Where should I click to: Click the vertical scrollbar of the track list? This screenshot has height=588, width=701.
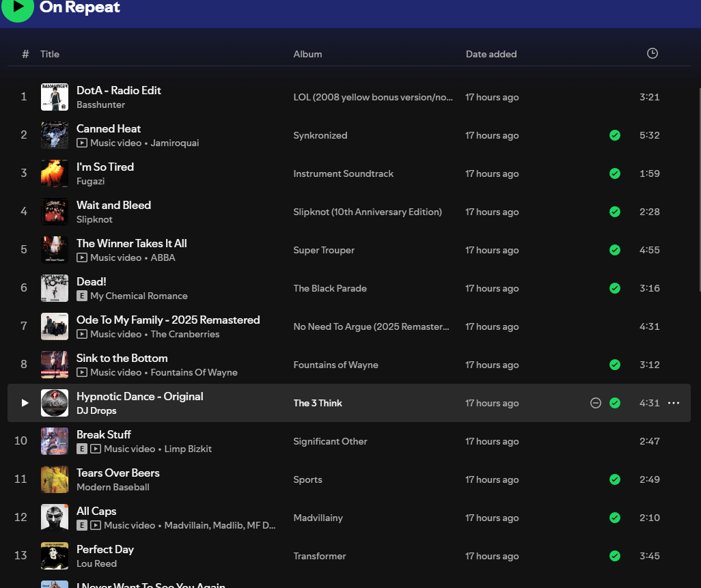(x=699, y=190)
